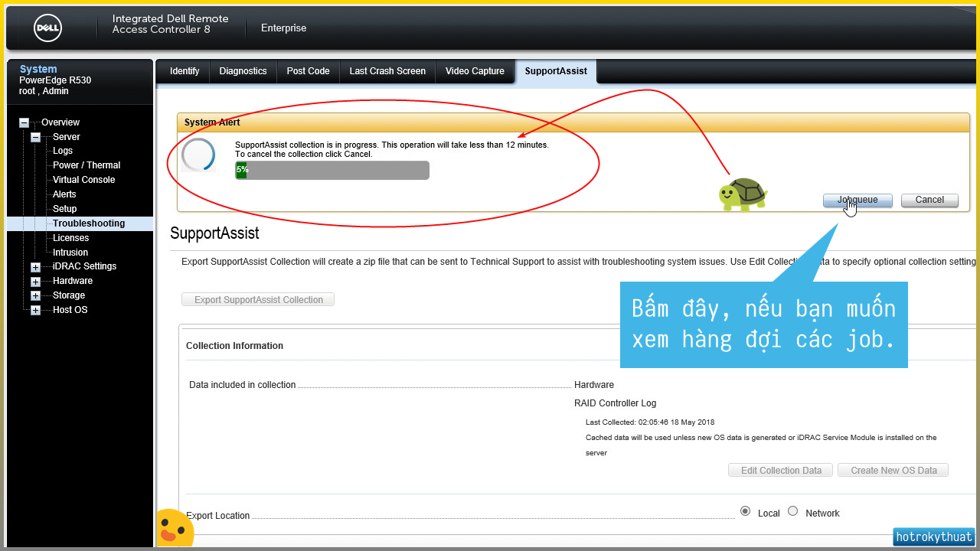Switch to the Diagnostics tab
The image size is (980, 551).
point(243,71)
